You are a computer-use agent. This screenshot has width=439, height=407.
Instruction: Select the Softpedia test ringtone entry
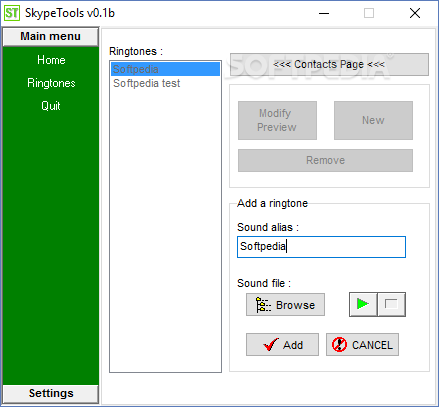[x=165, y=83]
